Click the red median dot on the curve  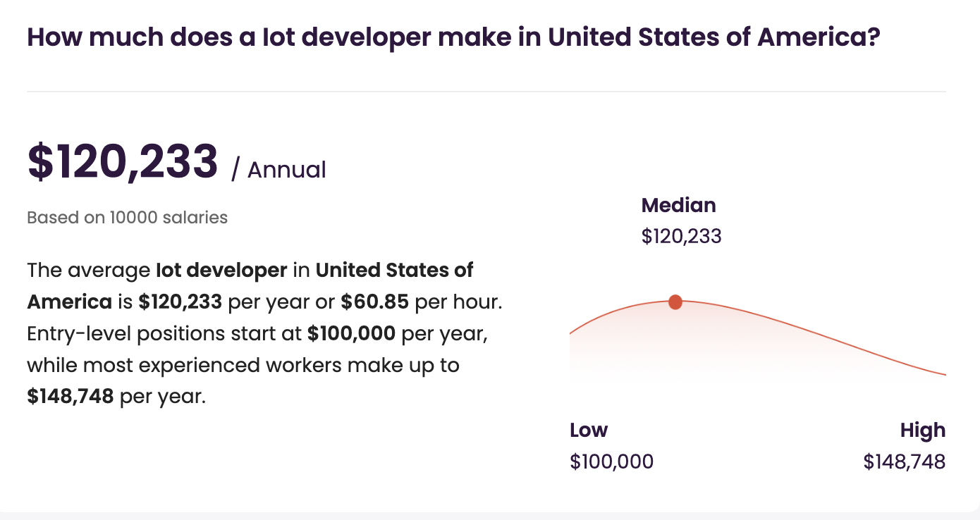675,302
